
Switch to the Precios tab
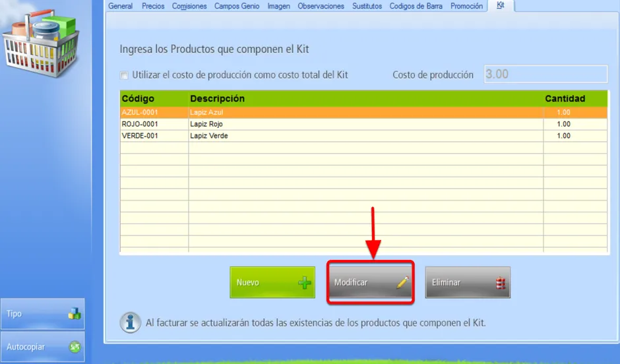point(153,6)
